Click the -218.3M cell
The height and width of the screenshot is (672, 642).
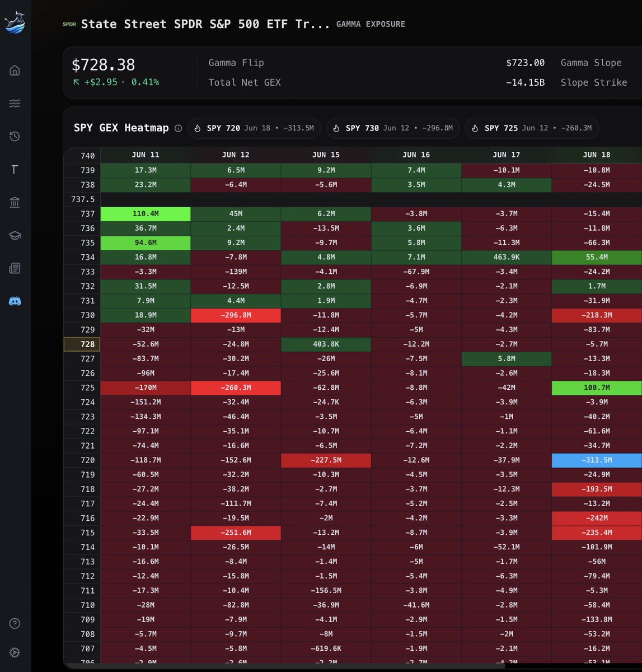click(x=597, y=315)
